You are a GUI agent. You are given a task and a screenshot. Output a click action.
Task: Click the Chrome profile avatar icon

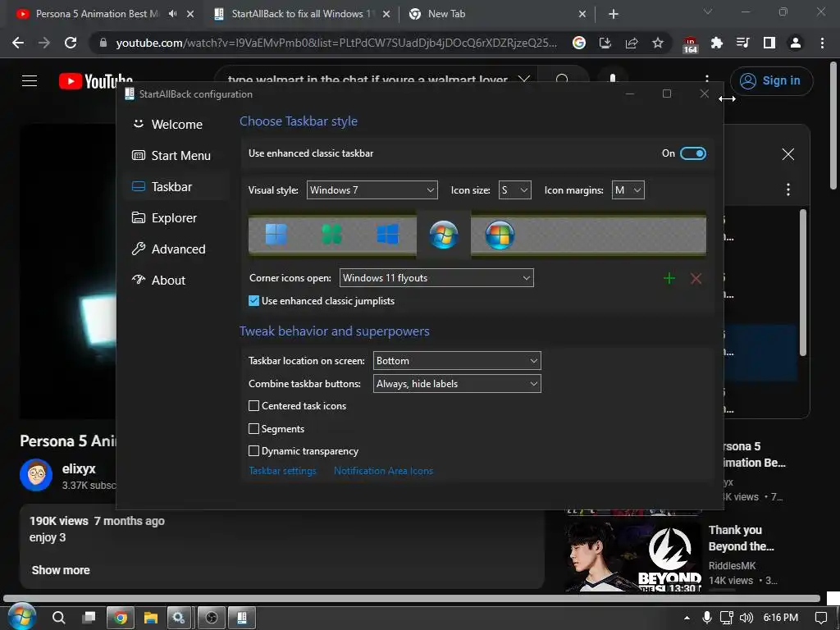(x=796, y=43)
